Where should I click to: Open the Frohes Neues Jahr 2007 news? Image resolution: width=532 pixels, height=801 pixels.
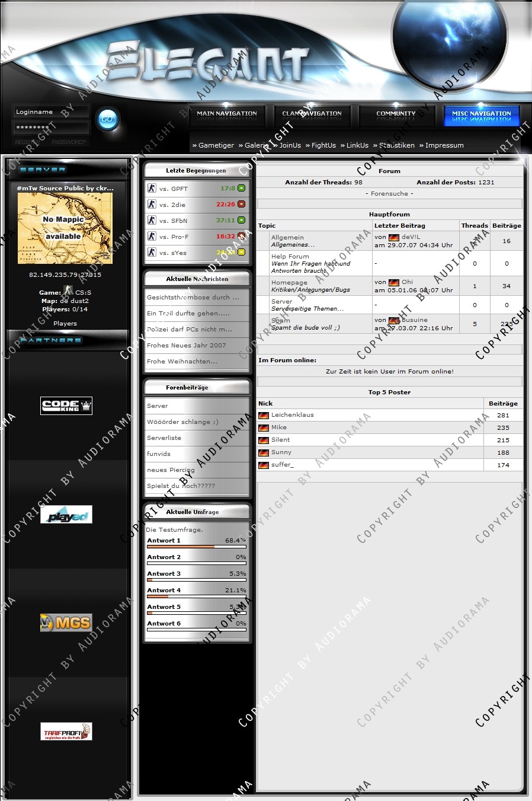[187, 345]
